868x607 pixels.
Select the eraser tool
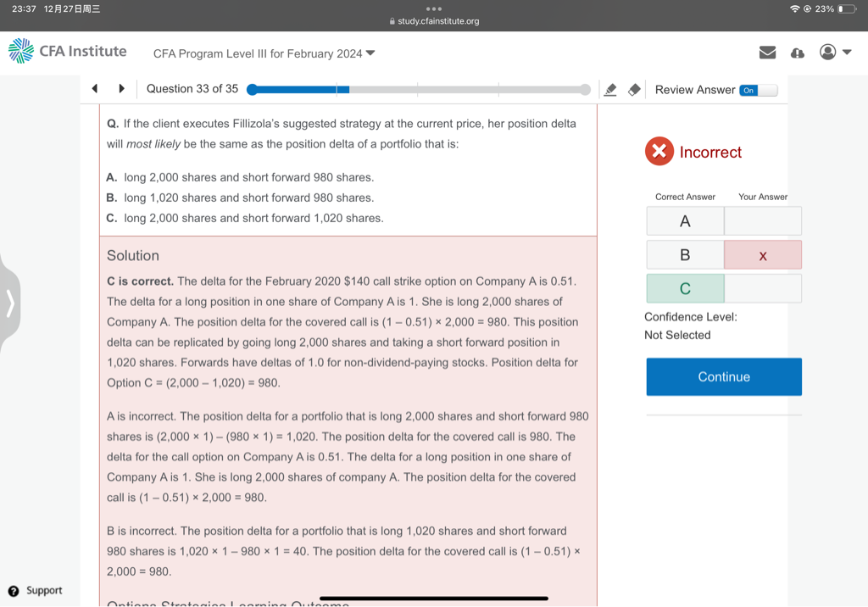pos(633,90)
